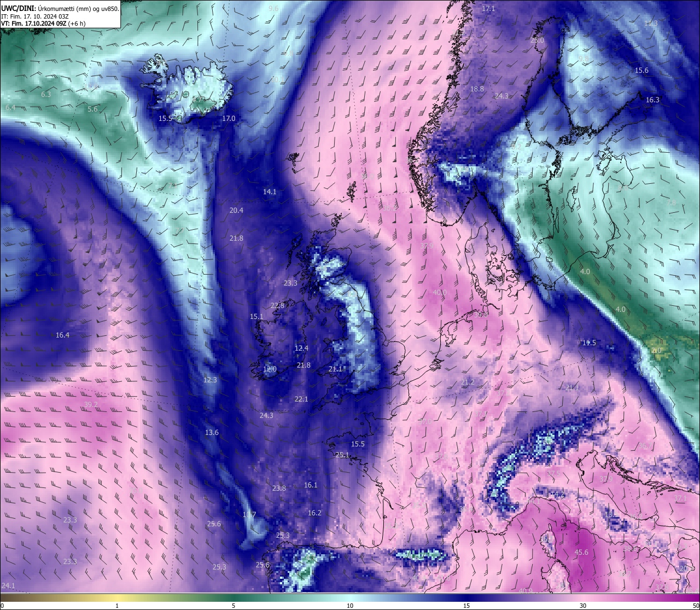
Task: Select the 12.3 value west of Ireland
Action: [210, 380]
